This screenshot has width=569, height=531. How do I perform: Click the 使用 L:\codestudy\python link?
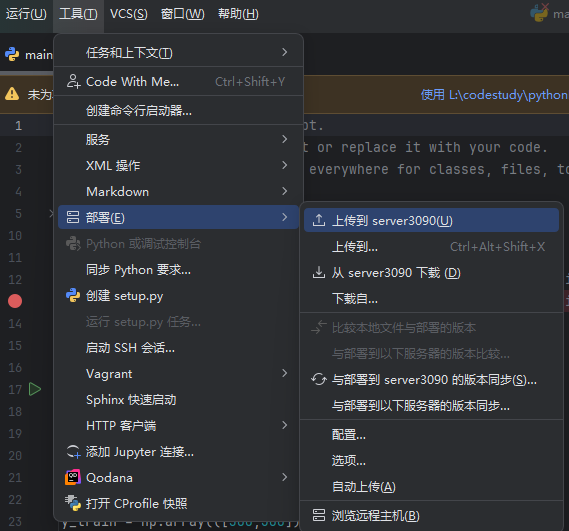(494, 95)
